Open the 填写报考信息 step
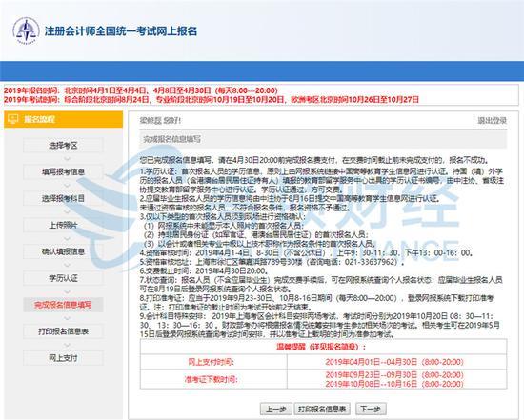 pyautogui.click(x=63, y=171)
